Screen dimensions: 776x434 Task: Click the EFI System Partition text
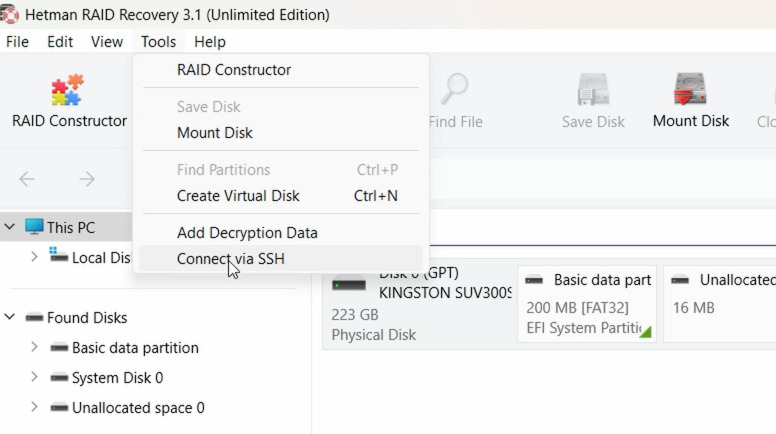584,328
